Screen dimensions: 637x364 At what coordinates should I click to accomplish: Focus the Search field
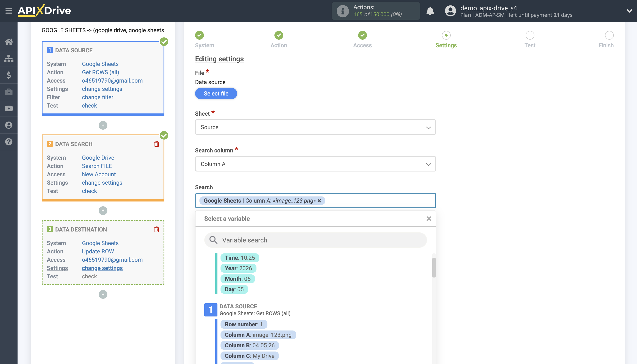pyautogui.click(x=315, y=201)
